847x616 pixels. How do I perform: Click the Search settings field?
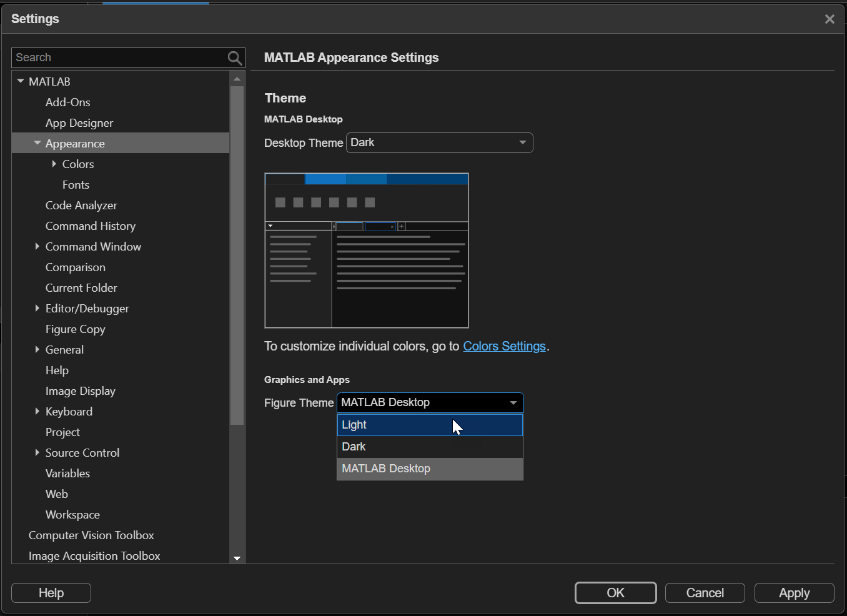click(119, 57)
